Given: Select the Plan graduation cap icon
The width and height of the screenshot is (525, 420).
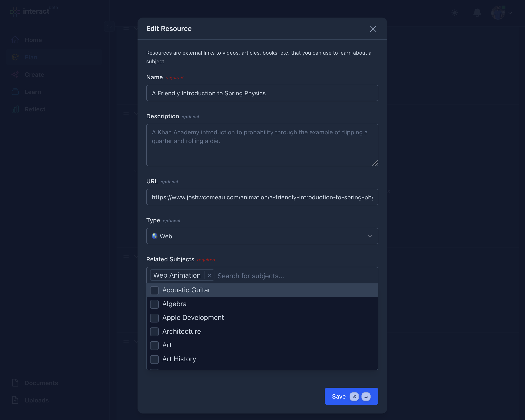Looking at the screenshot, I should click(15, 57).
